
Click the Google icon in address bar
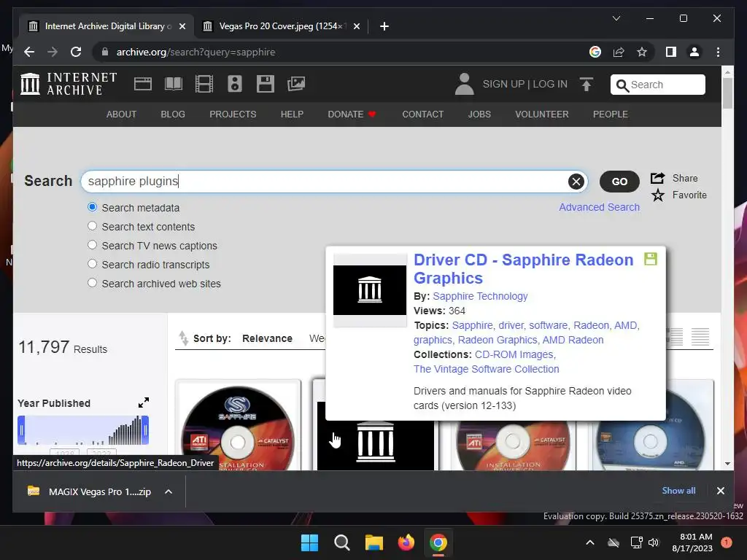(595, 52)
